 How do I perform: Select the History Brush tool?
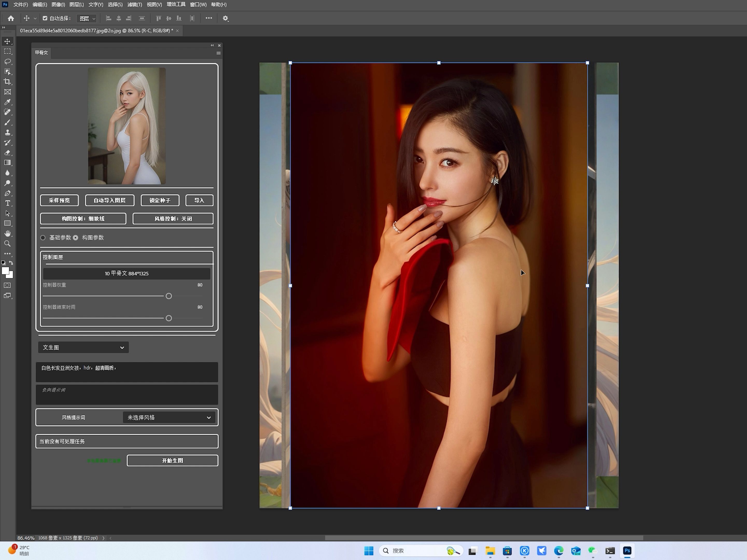(8, 143)
